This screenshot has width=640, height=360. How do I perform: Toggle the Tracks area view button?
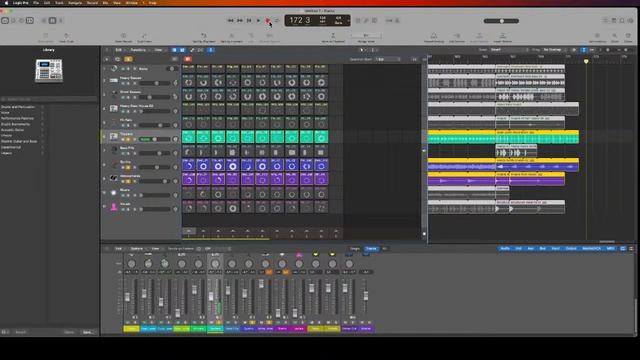click(x=182, y=50)
